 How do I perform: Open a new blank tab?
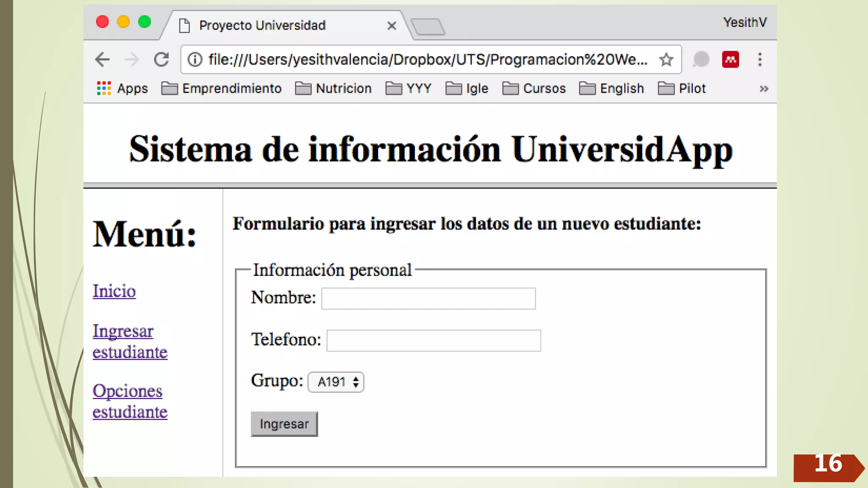click(428, 27)
